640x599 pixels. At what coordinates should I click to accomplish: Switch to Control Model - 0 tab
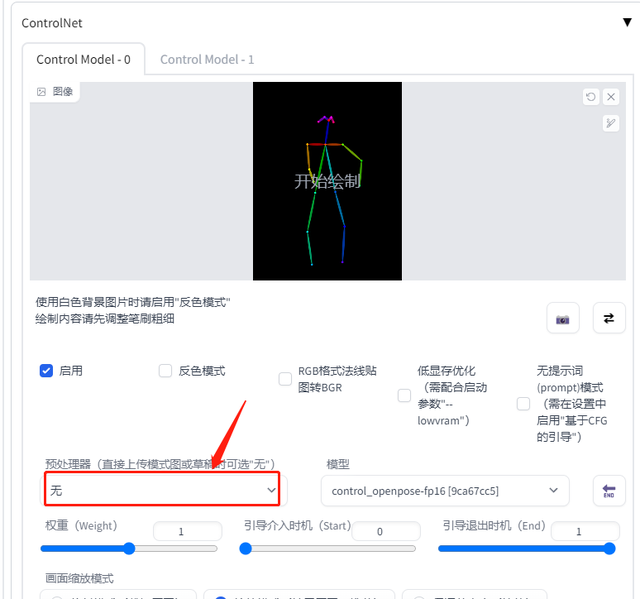point(83,60)
